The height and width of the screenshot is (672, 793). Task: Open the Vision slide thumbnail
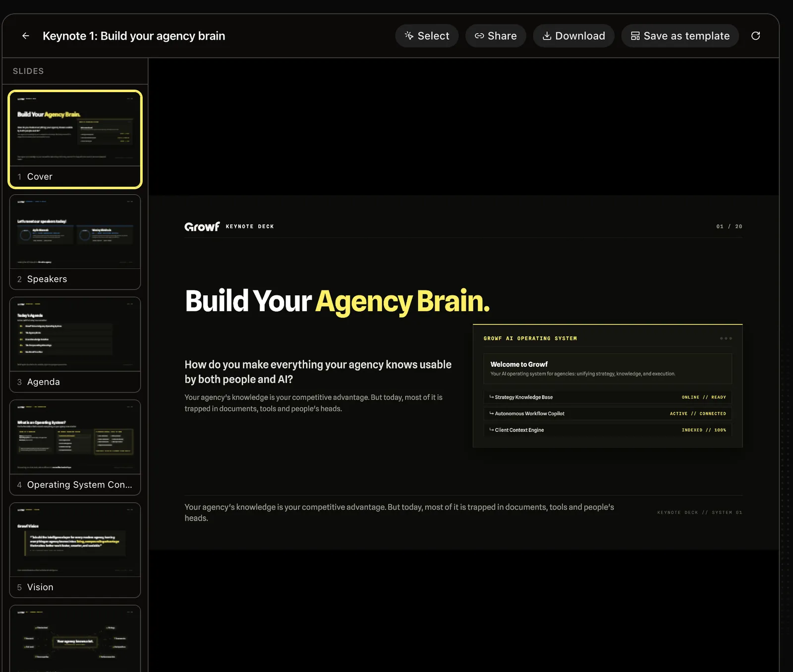[x=75, y=550]
